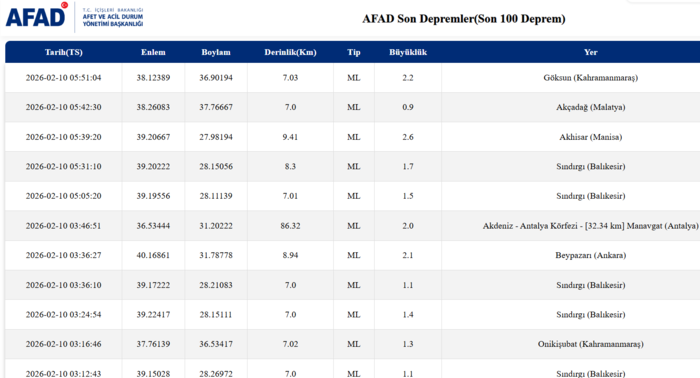
Task: Click depth value 86.32
Action: point(290,226)
